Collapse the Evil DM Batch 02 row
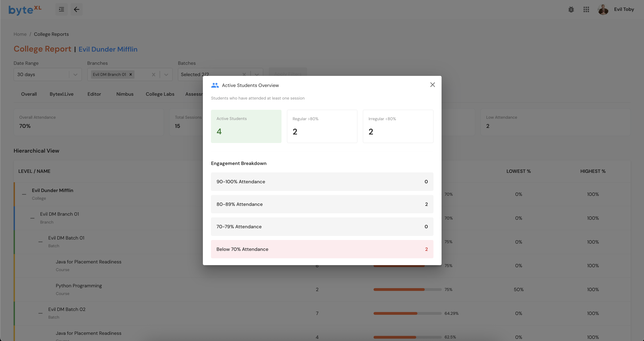This screenshot has width=644, height=341. tap(40, 313)
